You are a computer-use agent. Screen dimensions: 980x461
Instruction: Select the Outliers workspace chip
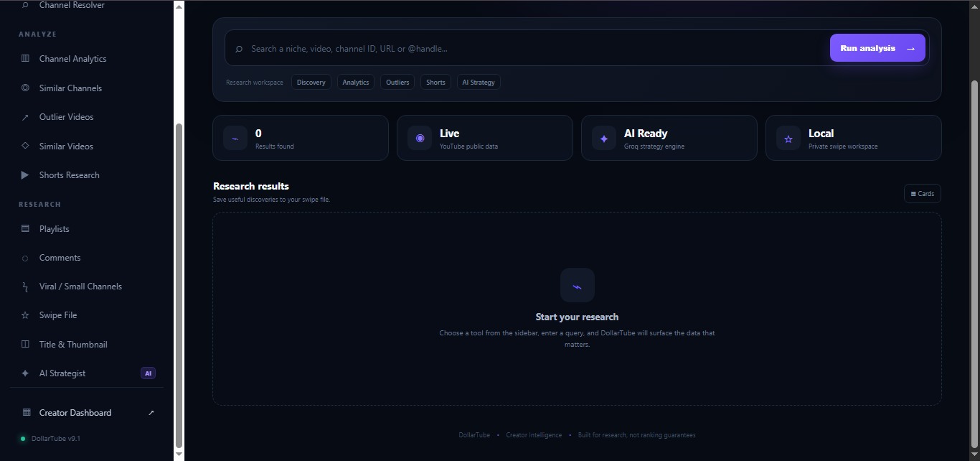coord(397,83)
